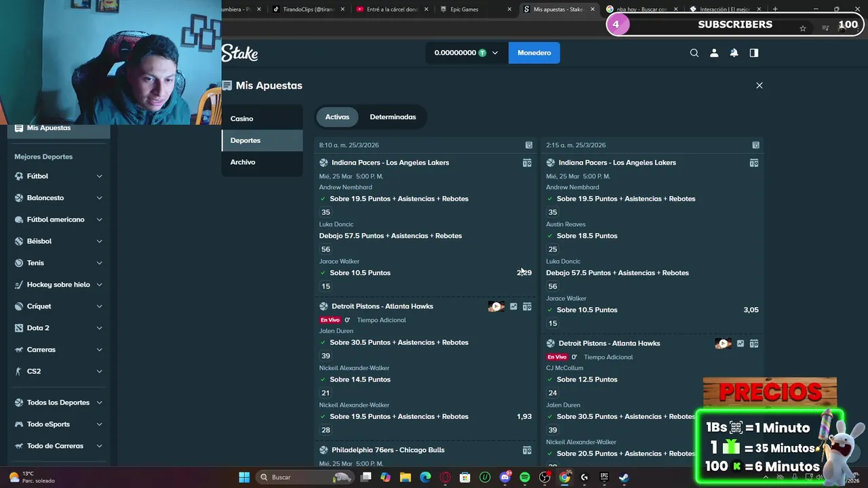Open share icon of the 8:10 a. m. bet
Viewport: 868px width, 488px height.
coord(529,145)
